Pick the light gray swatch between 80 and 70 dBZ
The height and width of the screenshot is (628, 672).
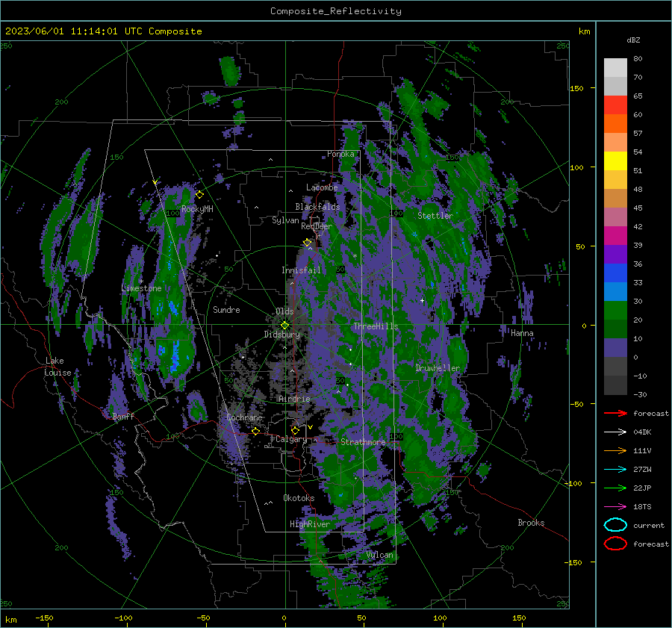[615, 68]
